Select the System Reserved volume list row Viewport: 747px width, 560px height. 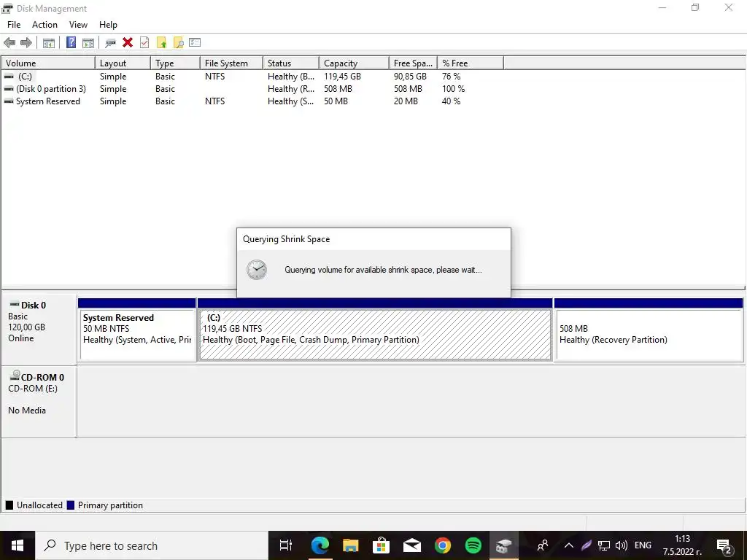252,101
